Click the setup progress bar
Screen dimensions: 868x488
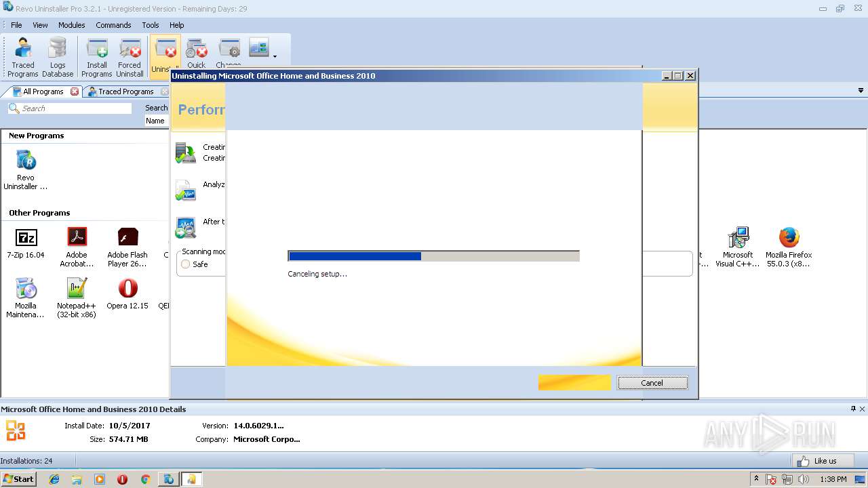tap(434, 256)
